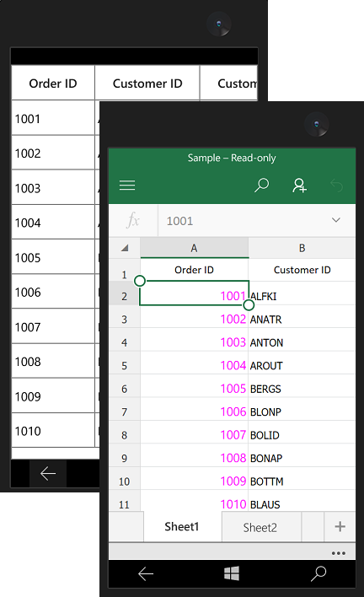The height and width of the screenshot is (597, 364).
Task: Tap the Share person-plus icon
Action: pyautogui.click(x=299, y=186)
